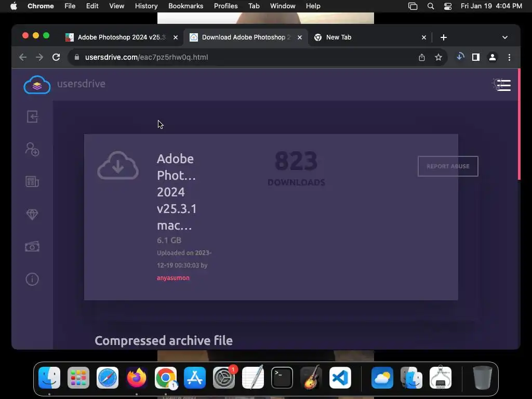This screenshot has width=532, height=399.
Task: Click the 823 downloads counter
Action: pyautogui.click(x=296, y=168)
